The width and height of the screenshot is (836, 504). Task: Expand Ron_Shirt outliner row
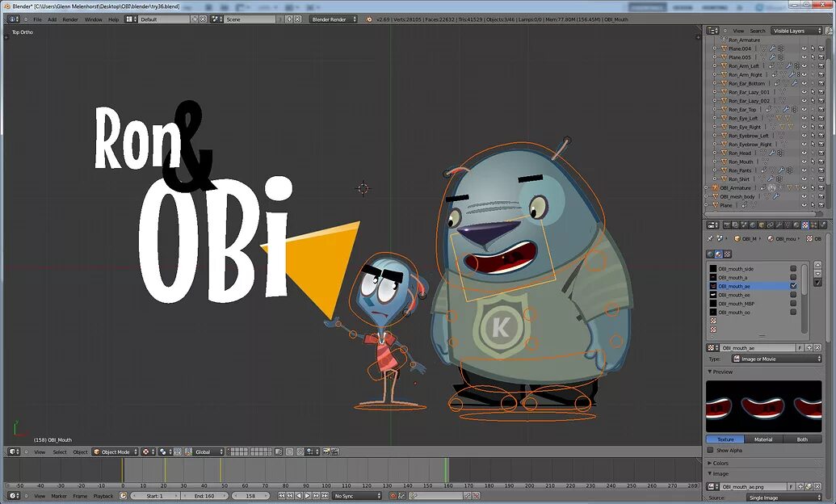715,179
